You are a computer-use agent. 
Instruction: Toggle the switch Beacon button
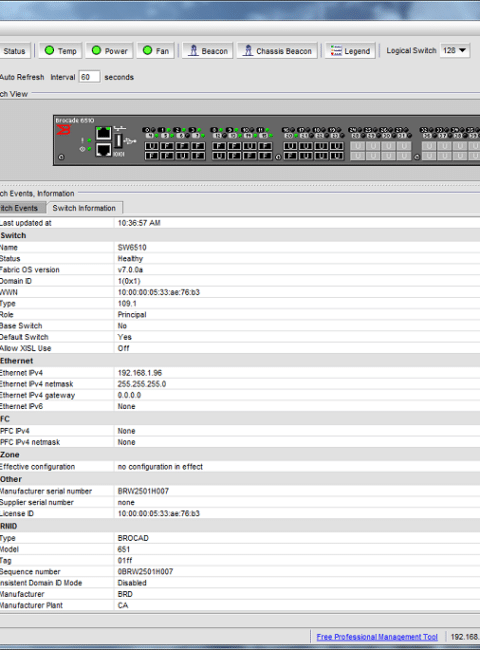(x=208, y=51)
